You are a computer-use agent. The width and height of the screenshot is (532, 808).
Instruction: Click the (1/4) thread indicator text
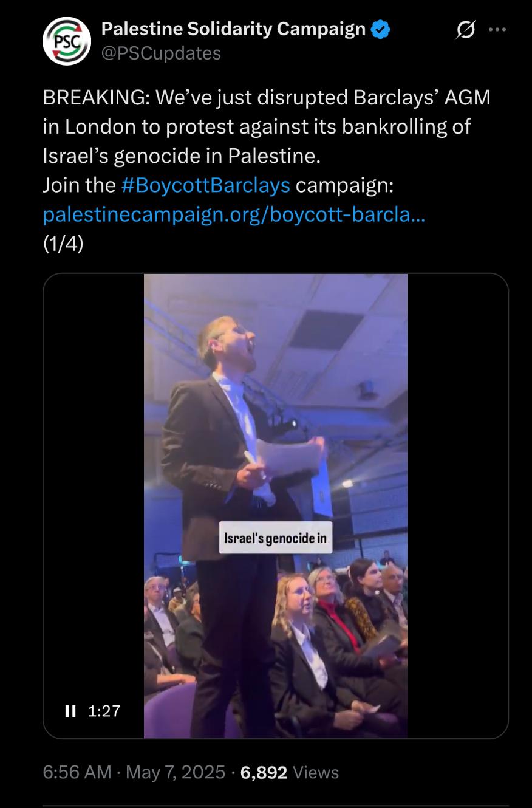pyautogui.click(x=63, y=243)
